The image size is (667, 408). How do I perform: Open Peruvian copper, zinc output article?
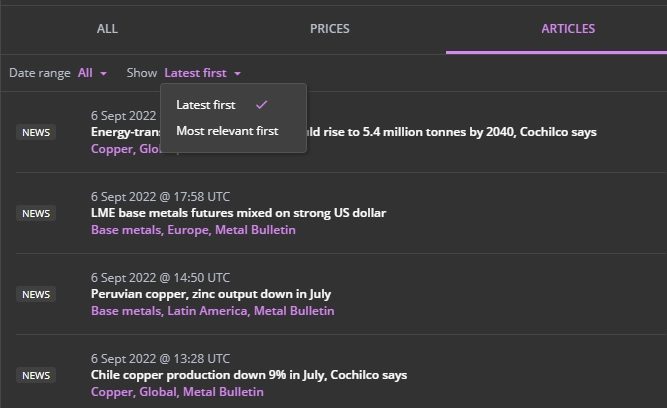pyautogui.click(x=211, y=294)
